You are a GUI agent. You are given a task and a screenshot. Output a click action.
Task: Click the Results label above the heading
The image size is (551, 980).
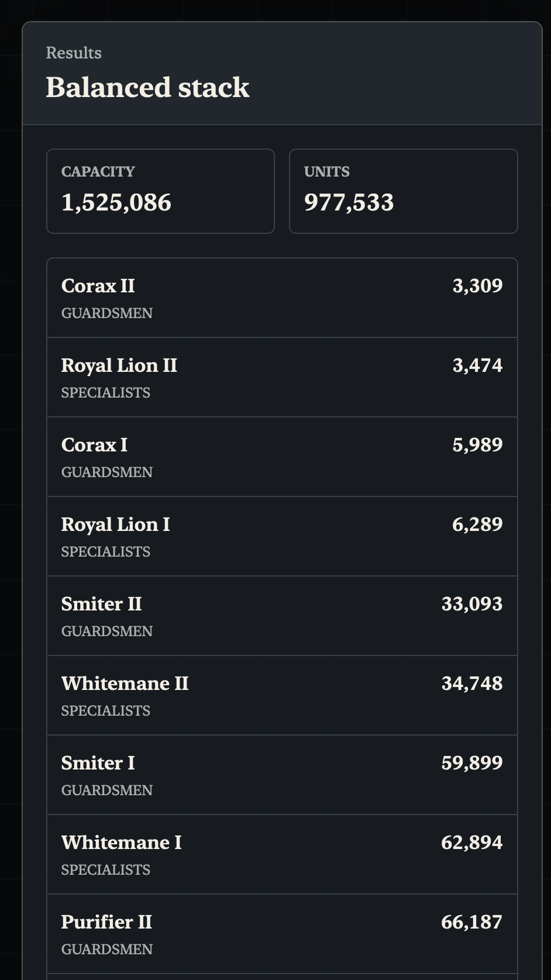point(74,53)
